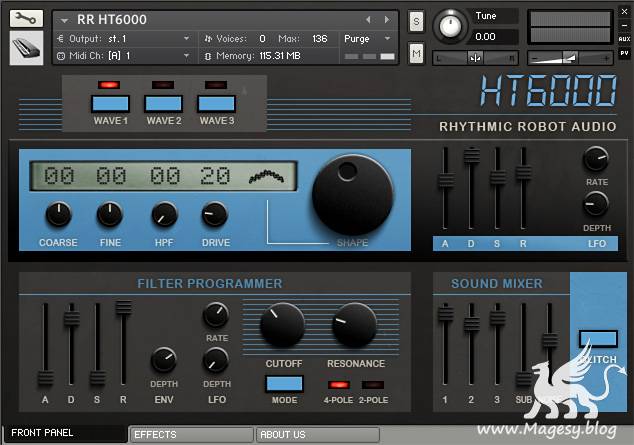Switch to the FRONT PANEL tab
The image size is (634, 445).
pos(65,433)
